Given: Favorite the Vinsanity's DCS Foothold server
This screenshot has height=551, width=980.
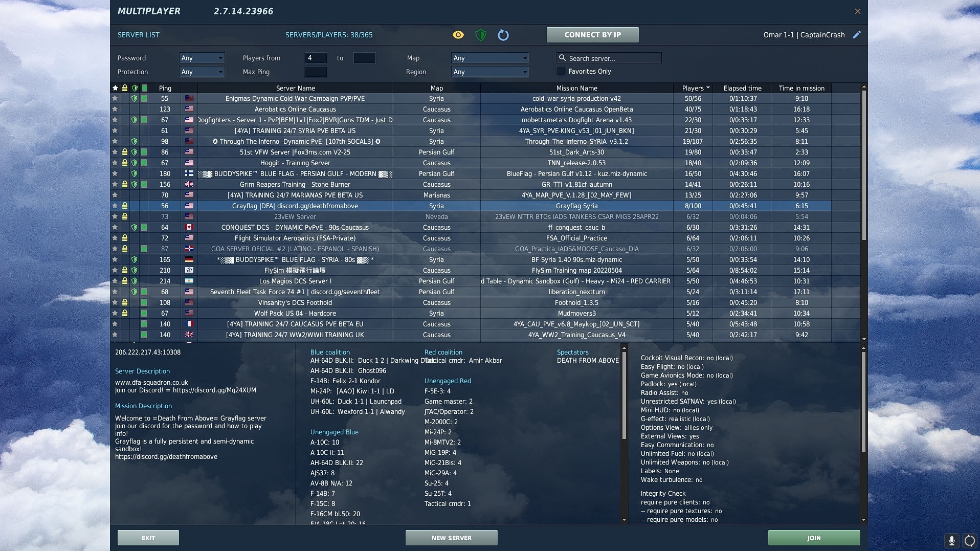Looking at the screenshot, I should (115, 302).
